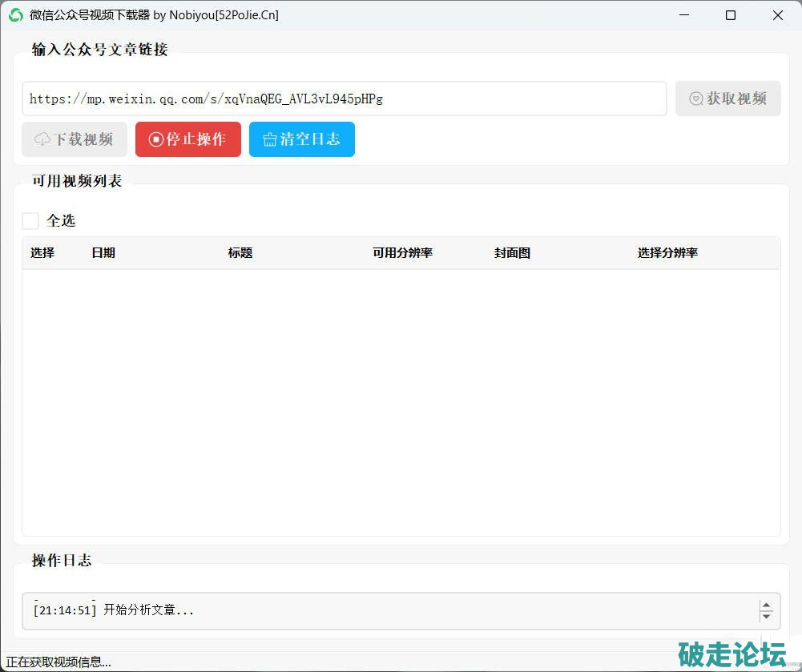Close the WeChat video downloader window
Viewport: 802px width, 672px height.
point(777,15)
